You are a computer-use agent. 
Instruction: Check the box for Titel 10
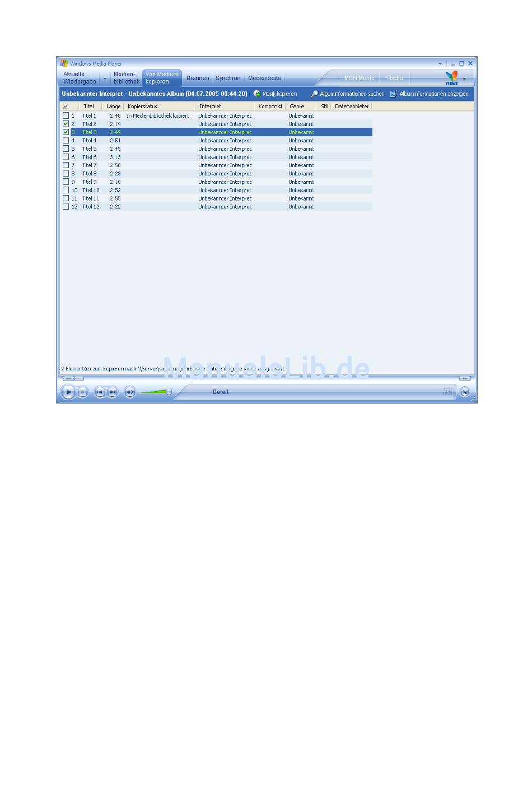tap(66, 190)
